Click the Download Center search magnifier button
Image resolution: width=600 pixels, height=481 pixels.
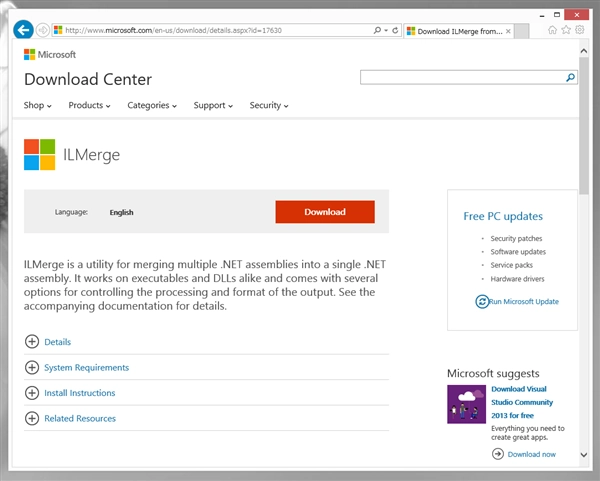(570, 77)
